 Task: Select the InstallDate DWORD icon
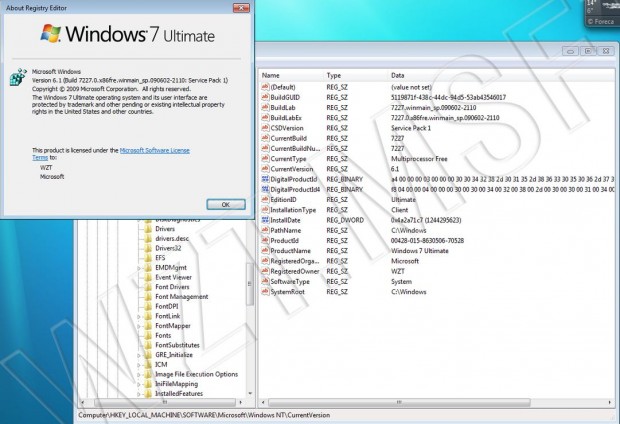click(265, 220)
